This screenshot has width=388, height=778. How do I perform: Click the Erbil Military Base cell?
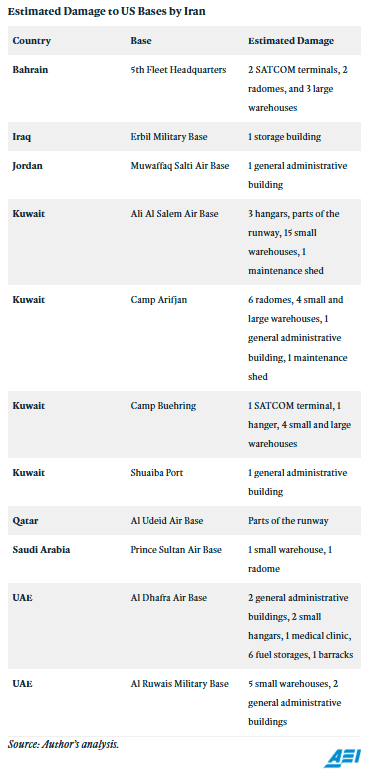pyautogui.click(x=169, y=136)
